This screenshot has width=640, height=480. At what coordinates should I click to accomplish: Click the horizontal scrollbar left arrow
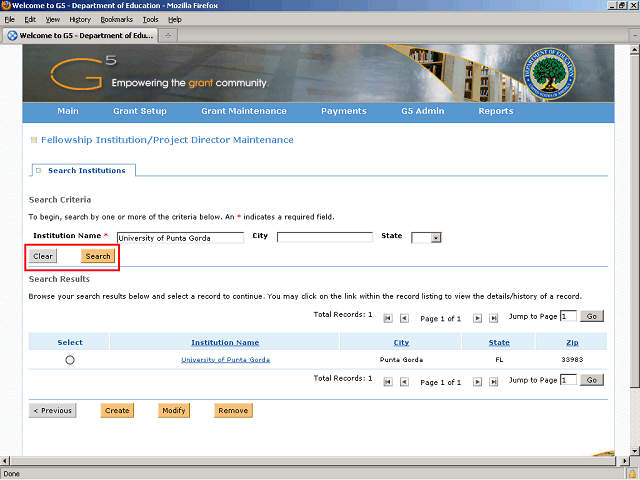tap(5, 461)
